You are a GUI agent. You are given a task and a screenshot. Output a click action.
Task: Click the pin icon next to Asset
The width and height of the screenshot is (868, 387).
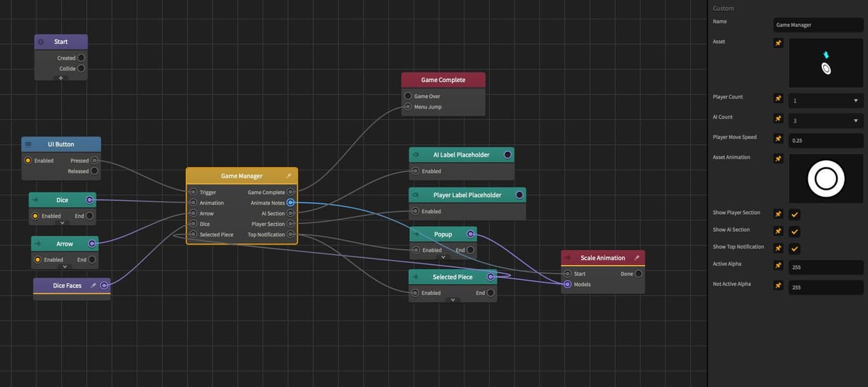778,43
